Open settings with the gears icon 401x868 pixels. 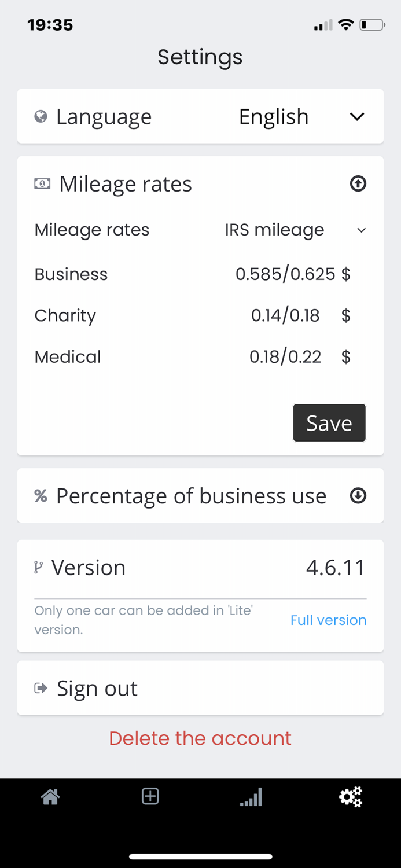[x=351, y=797]
